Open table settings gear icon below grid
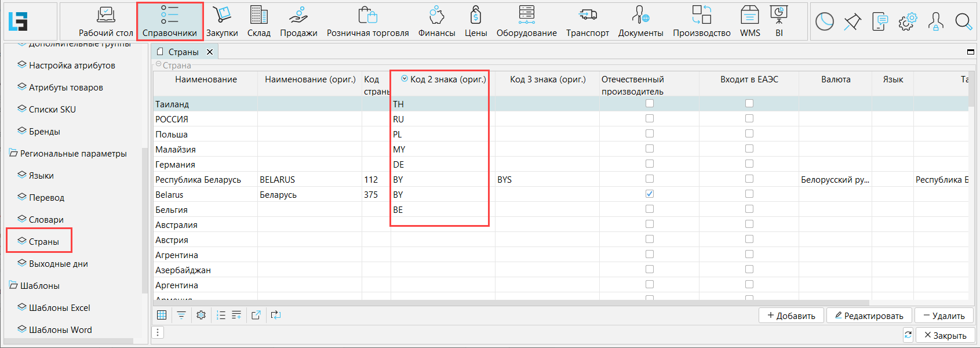980x348 pixels. 201,315
